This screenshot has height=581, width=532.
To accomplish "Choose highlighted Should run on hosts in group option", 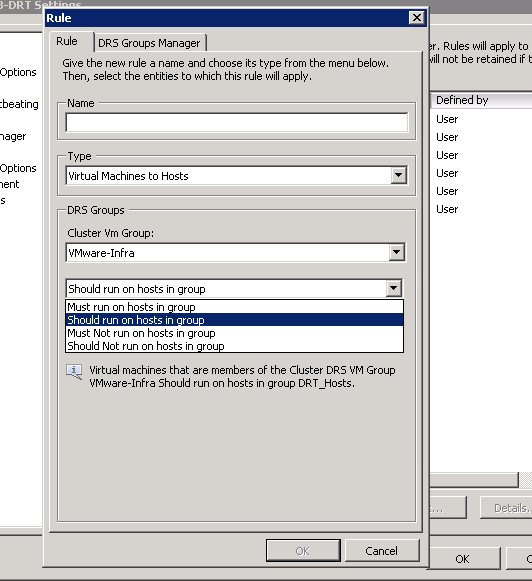I will click(x=234, y=320).
